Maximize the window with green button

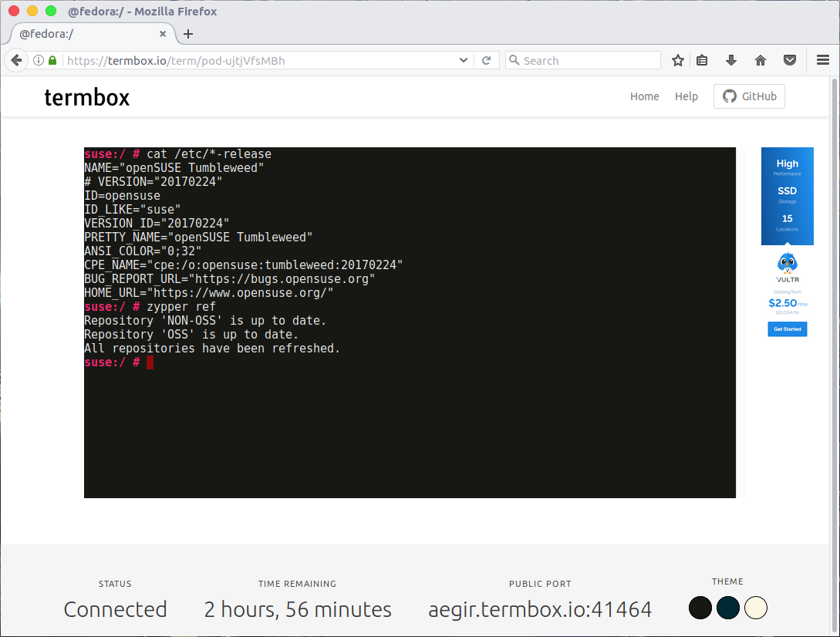point(51,11)
